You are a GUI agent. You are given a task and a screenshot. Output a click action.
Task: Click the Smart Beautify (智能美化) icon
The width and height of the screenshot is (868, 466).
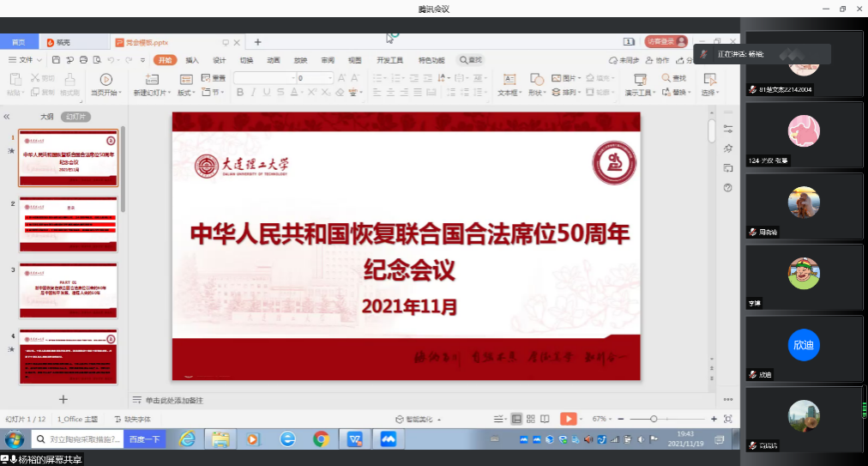pos(400,420)
